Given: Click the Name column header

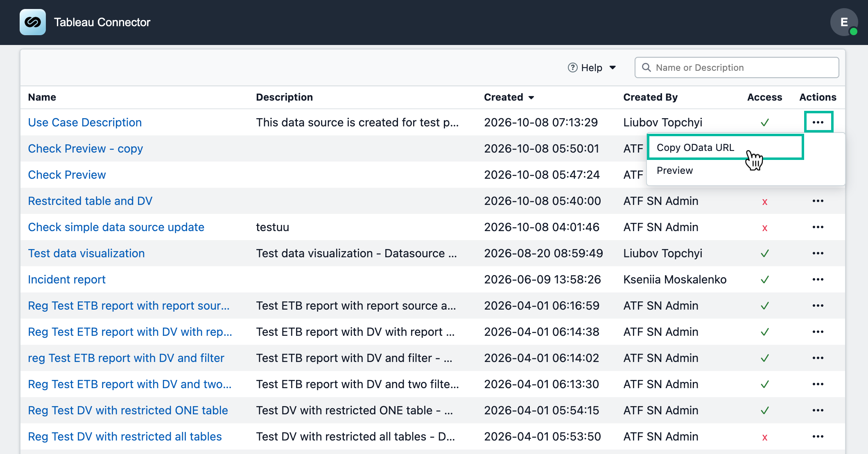Looking at the screenshot, I should click(42, 97).
